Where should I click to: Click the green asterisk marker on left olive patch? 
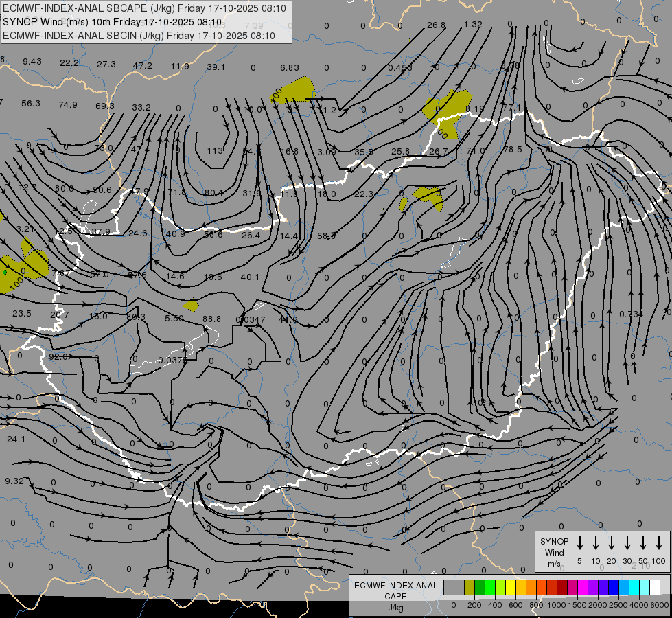[x=5, y=273]
